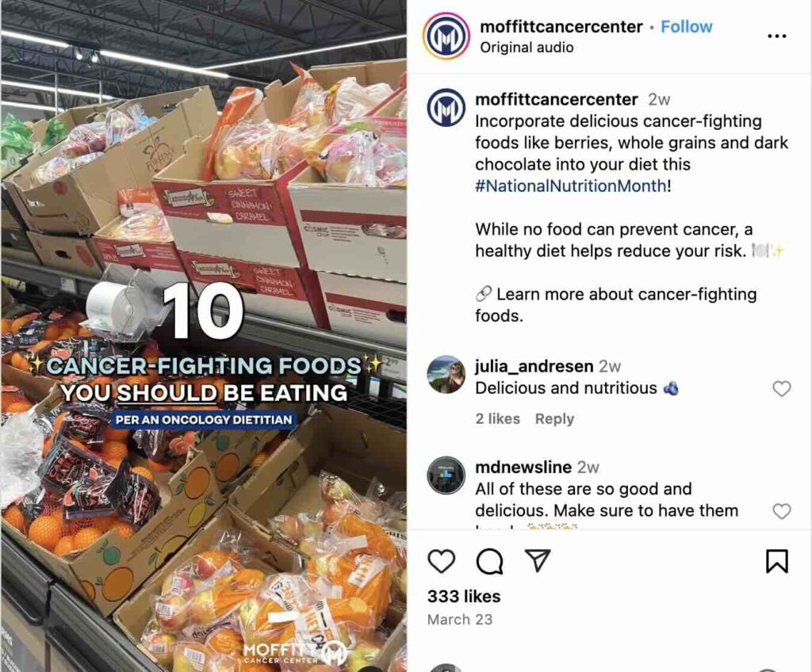
Task: Like mdnewsline's comment
Action: coord(781,511)
